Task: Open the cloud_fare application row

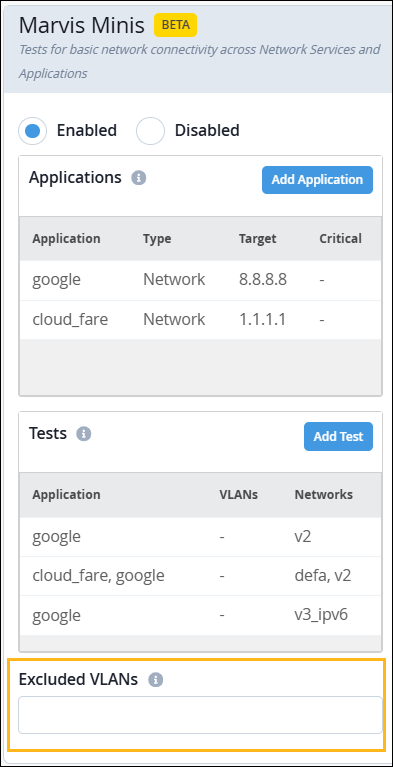Action: click(x=200, y=319)
